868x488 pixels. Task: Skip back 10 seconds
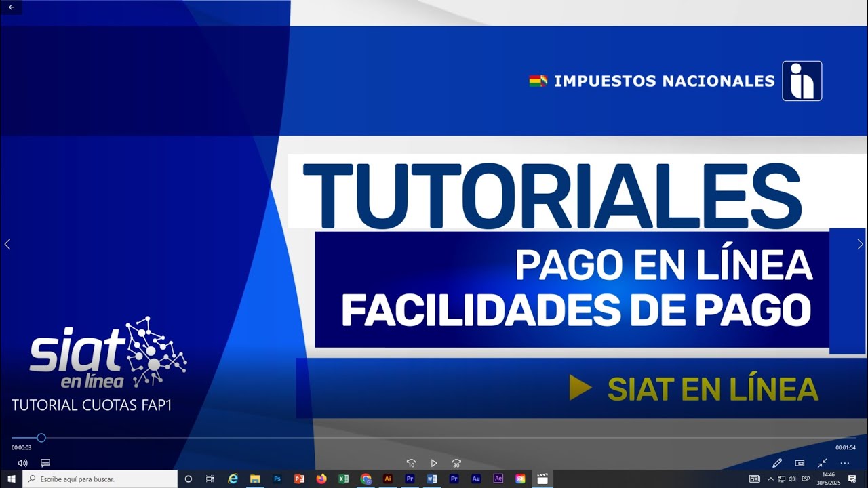point(411,463)
